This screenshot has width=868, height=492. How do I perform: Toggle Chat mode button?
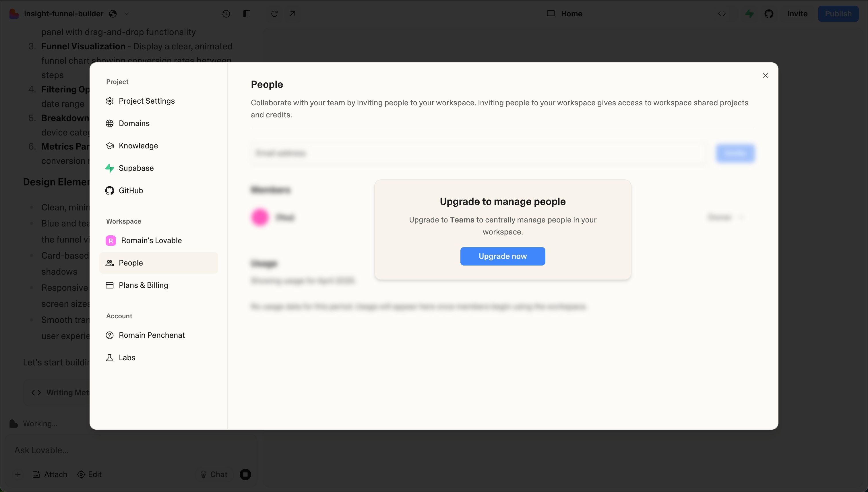(214, 474)
